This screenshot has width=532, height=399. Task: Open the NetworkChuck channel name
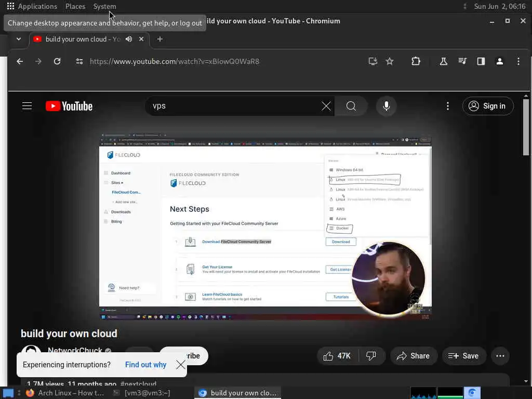pos(75,350)
